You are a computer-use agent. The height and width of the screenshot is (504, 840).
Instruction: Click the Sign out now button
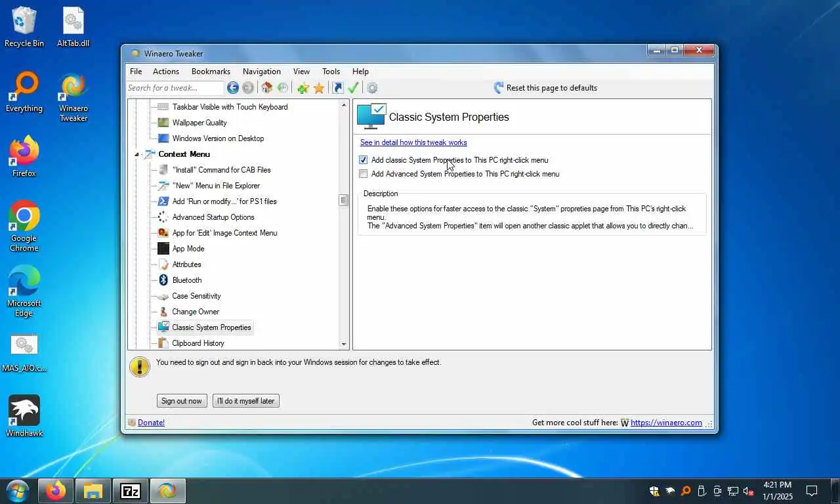coord(182,401)
